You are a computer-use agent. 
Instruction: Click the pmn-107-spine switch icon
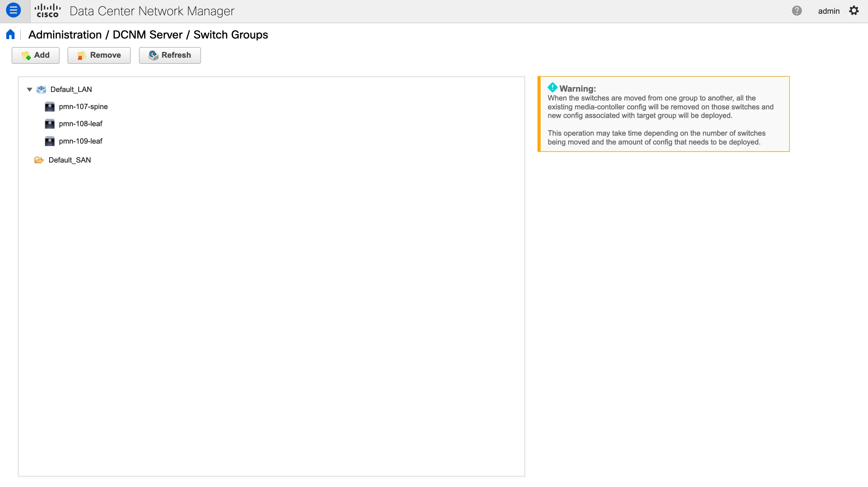click(x=49, y=107)
